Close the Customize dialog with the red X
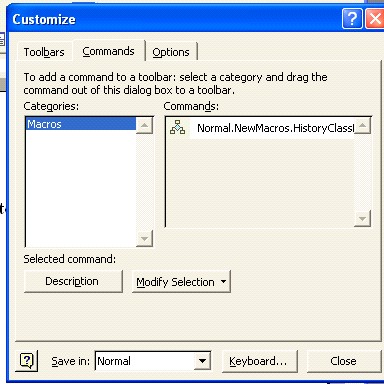Viewport: 384px width, 384px height. [374, 19]
